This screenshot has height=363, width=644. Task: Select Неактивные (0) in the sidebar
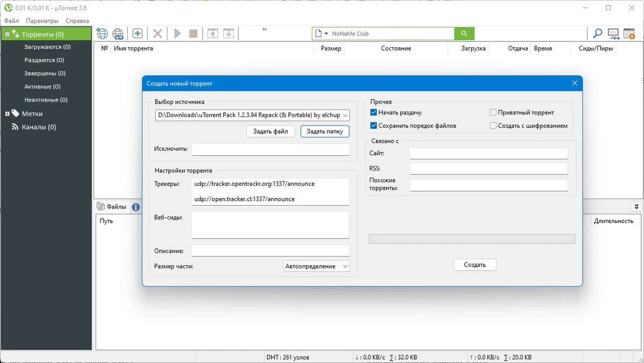pos(46,100)
